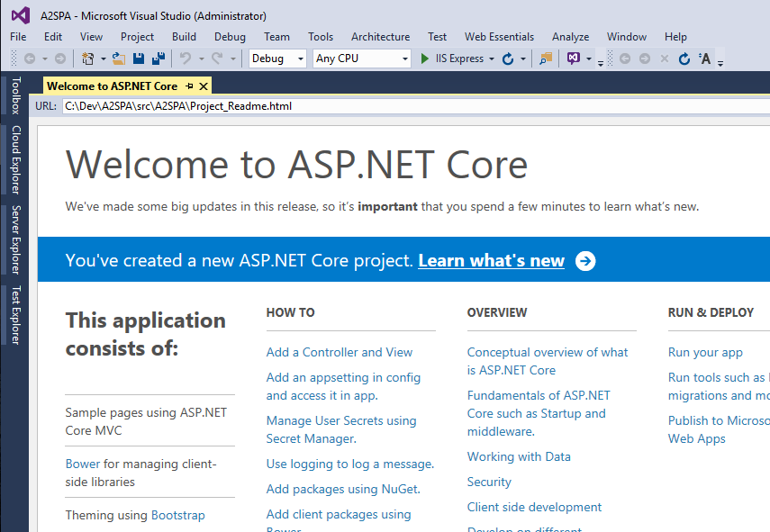Viewport: 770px width, 532px height.
Task: Click the New Project toolbar icon
Action: click(88, 59)
